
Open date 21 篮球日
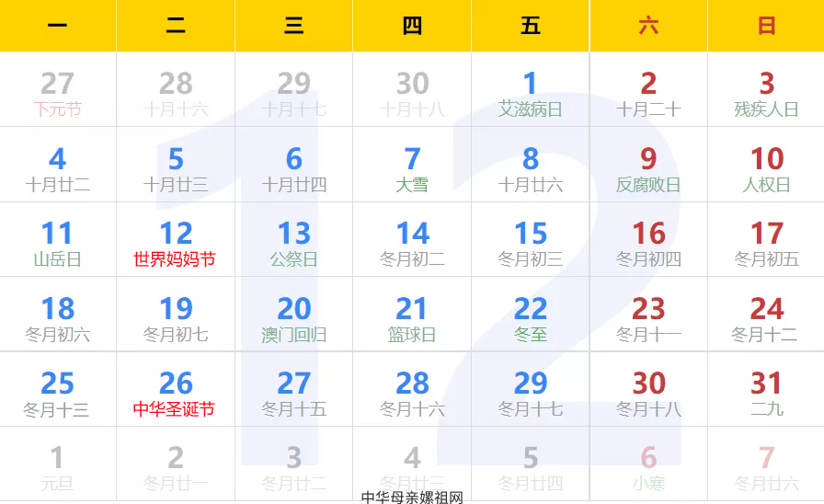[x=412, y=315]
